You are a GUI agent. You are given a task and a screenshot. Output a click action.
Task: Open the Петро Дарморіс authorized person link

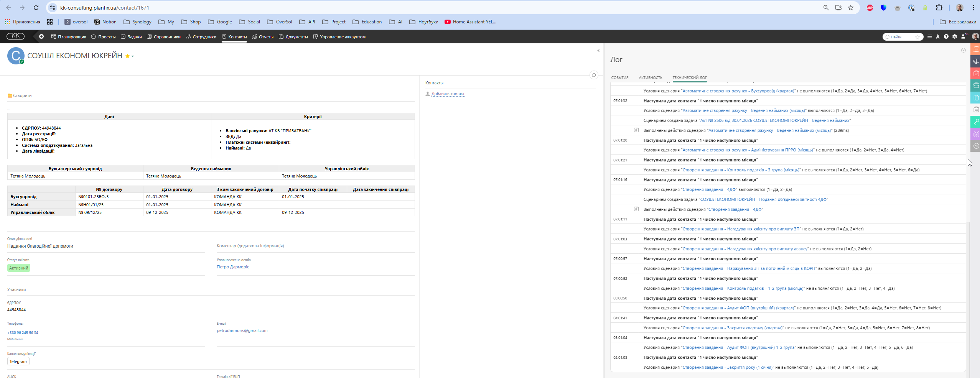coord(233,267)
